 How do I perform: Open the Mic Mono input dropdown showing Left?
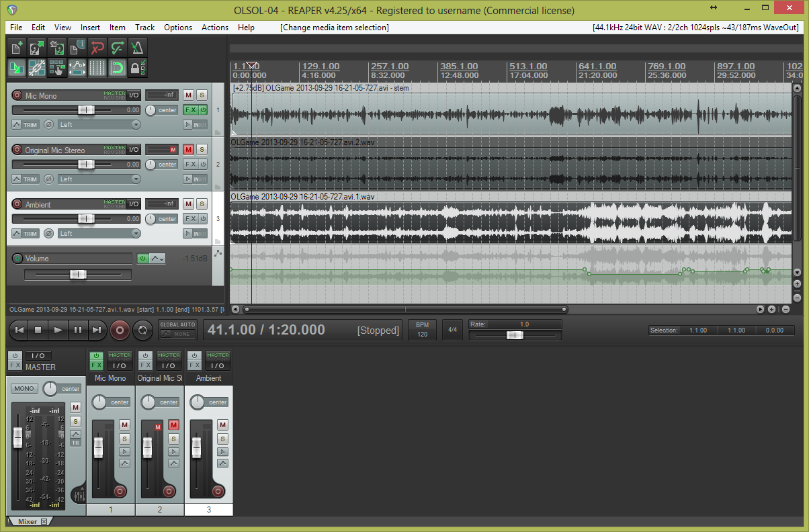(x=99, y=124)
